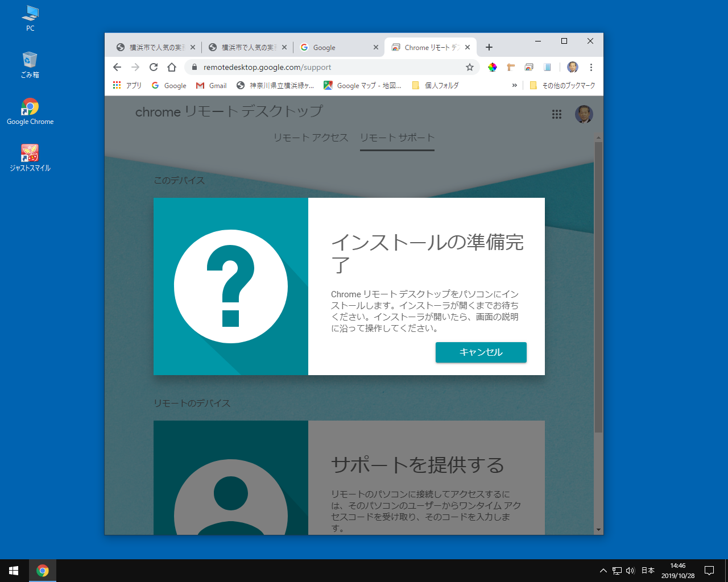
Task: Switch to the リモート アクセス tab
Action: click(311, 138)
